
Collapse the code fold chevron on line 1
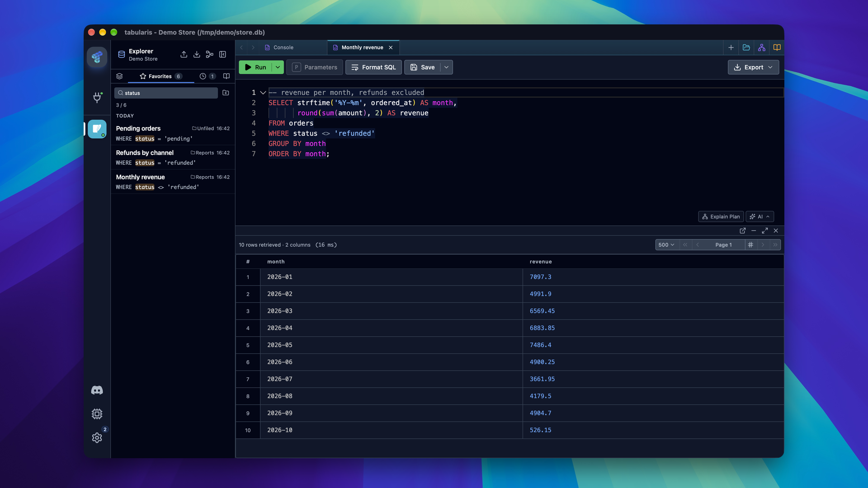263,93
